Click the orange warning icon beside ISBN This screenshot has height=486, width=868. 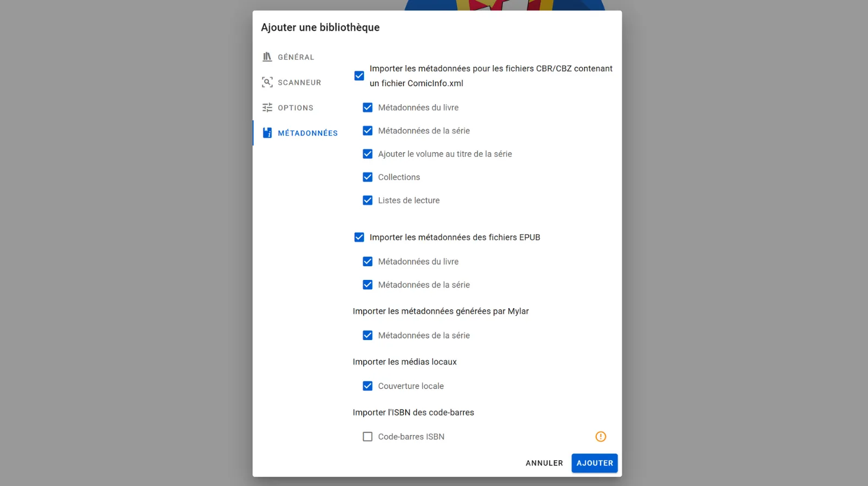[601, 437]
